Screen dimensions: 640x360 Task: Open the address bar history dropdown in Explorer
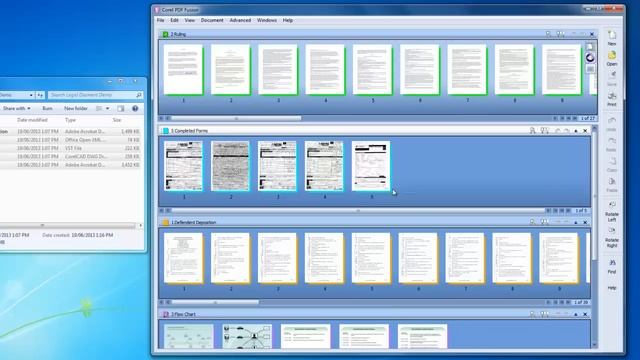click(31, 95)
